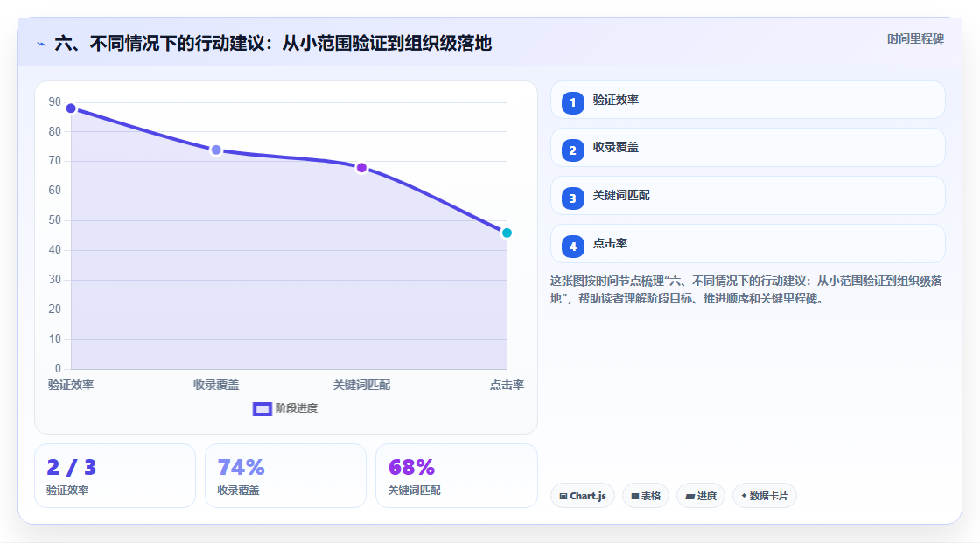Screen dimensions: 980x543
Task: Click the 74% stat card value
Action: [x=241, y=468]
